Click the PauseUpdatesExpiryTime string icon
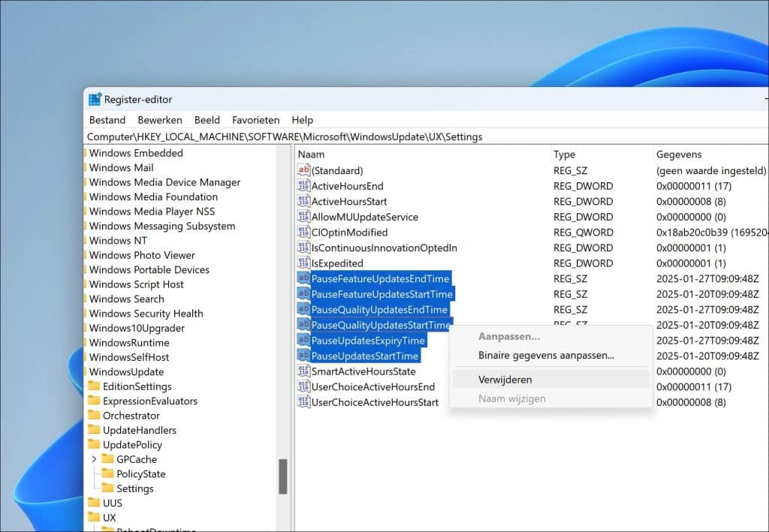Screen dimensions: 769x532 [x=303, y=341]
